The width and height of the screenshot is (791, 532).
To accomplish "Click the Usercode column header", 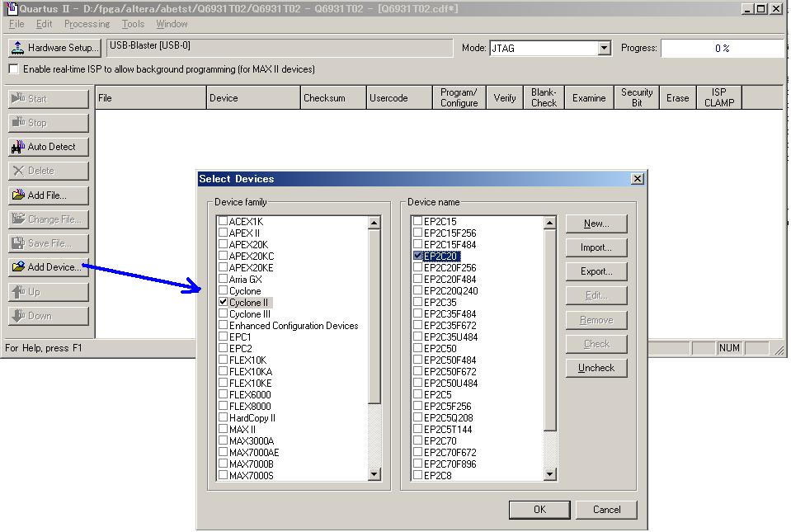I will (x=399, y=98).
